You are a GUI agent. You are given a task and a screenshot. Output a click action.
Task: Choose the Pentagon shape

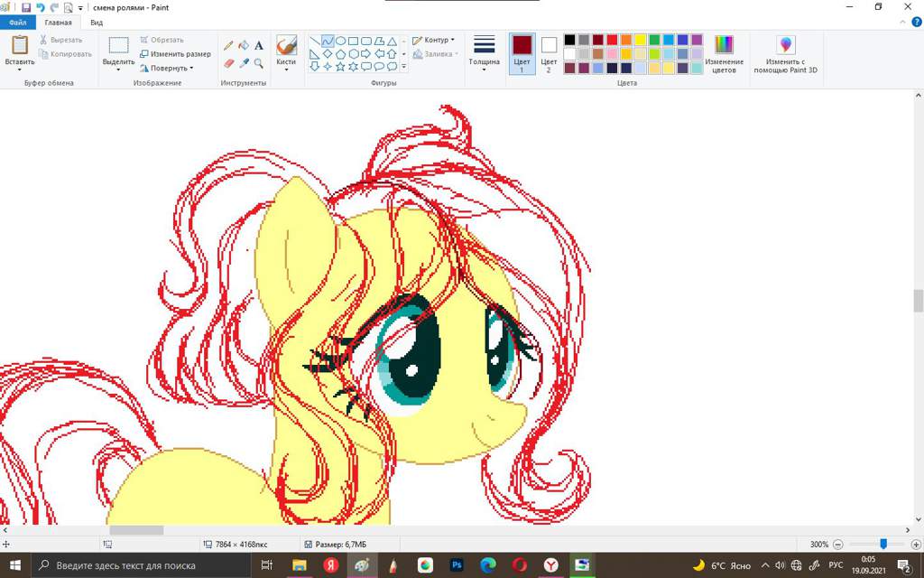tap(340, 53)
